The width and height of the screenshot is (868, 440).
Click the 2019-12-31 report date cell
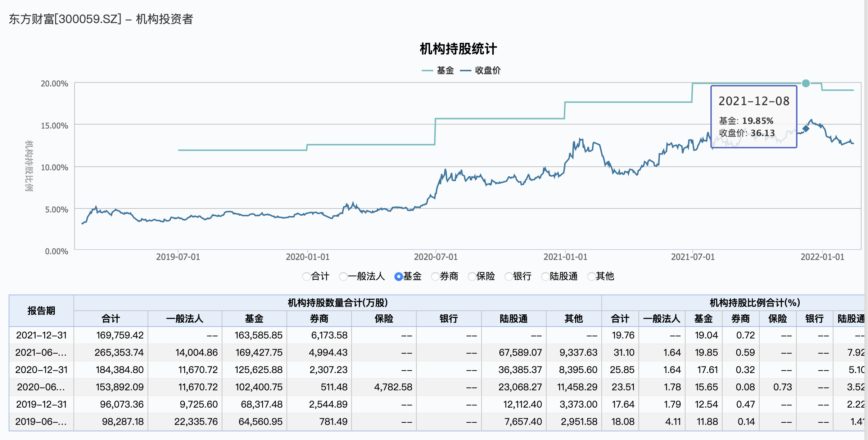click(41, 404)
